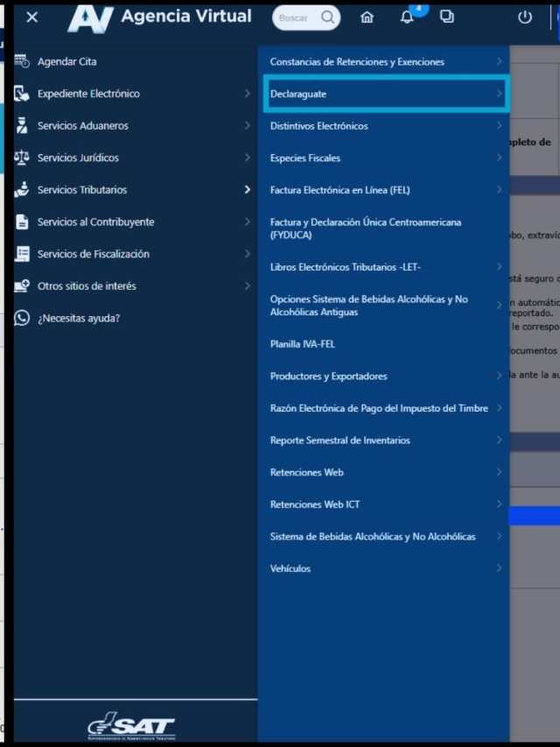This screenshot has height=747, width=560.
Task: Expand chevron beside Distintivos Electrónicos
Action: 499,125
